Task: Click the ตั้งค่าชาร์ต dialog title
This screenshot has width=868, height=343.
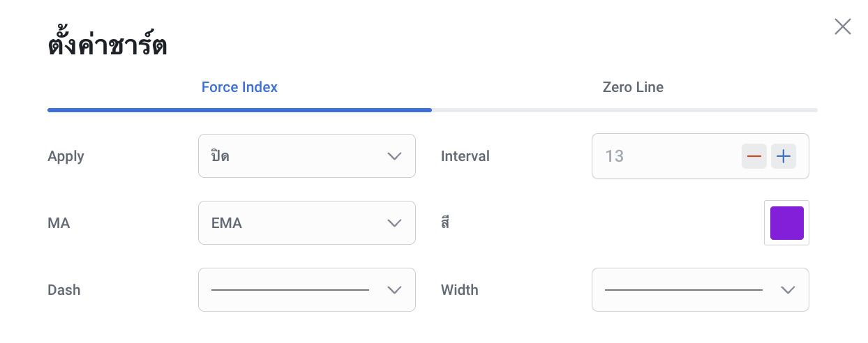Action: click(107, 46)
